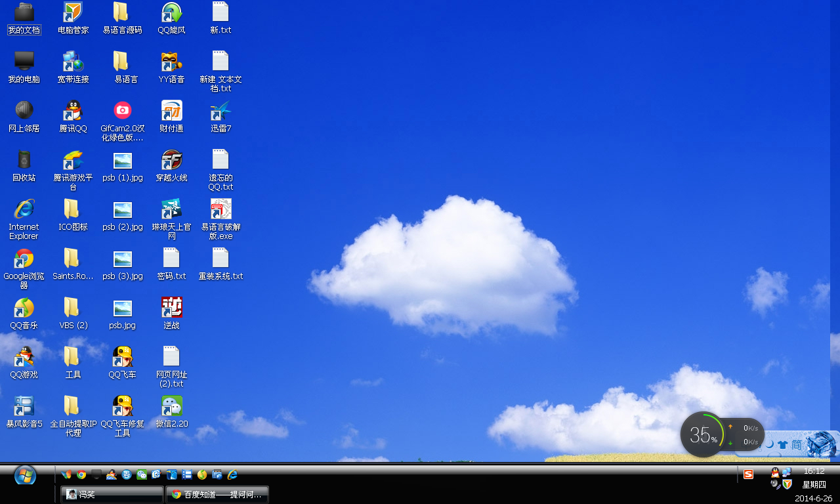Screen dimensions: 840x504
Task: Select the 财付通 desktop icon
Action: click(x=171, y=111)
